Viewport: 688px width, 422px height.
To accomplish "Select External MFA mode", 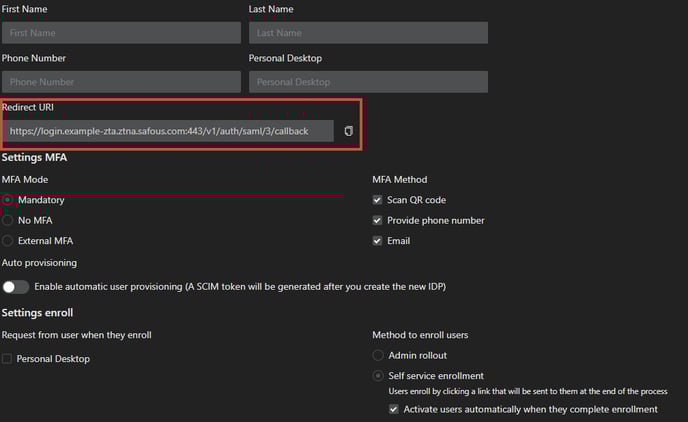I will point(8,241).
